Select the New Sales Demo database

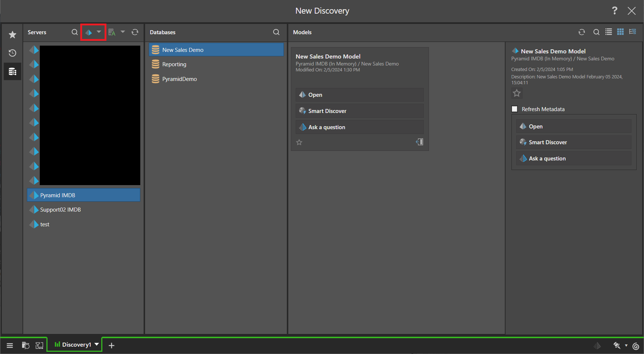tap(216, 50)
